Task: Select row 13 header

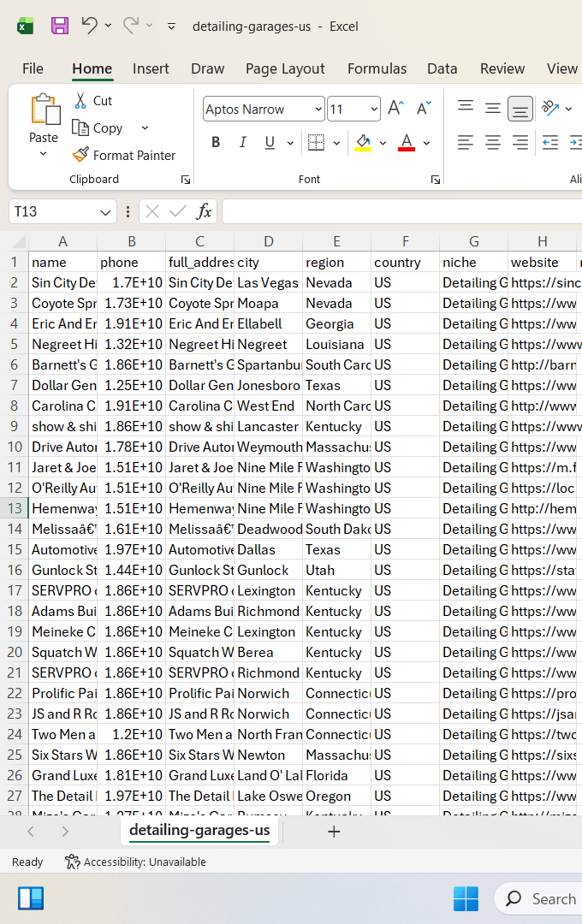Action: 15,508
